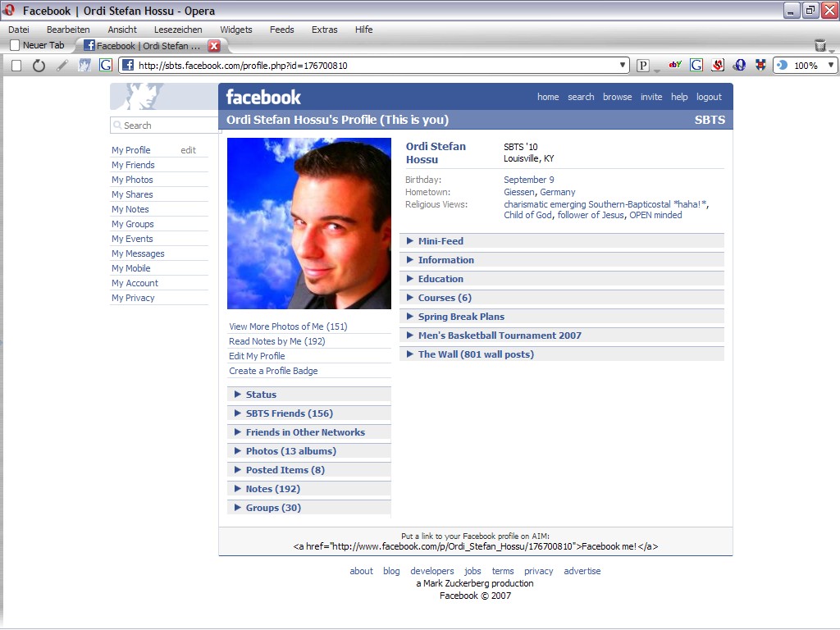Open the Widgets menu
The image size is (840, 630).
coord(236,30)
